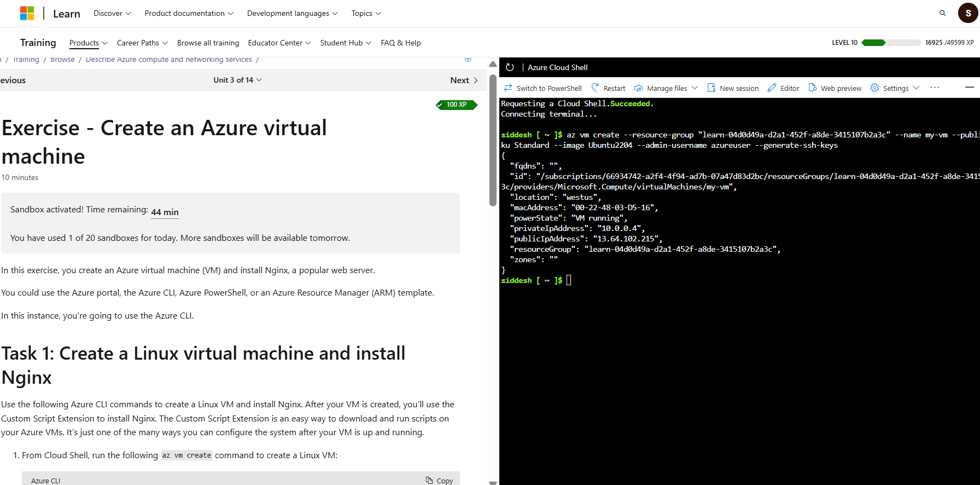Click the scroll up arrow

[x=493, y=64]
